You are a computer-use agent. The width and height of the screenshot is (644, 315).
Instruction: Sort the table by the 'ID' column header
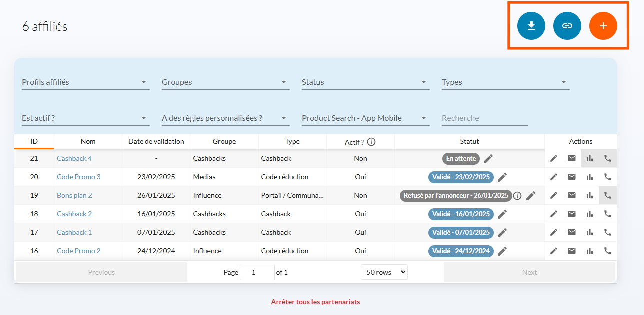(x=34, y=142)
